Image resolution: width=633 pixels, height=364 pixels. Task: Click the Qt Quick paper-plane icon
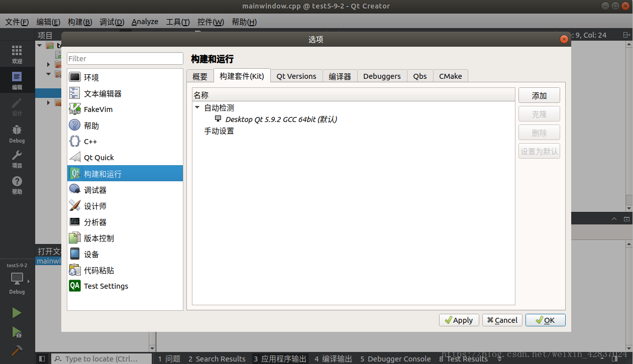75,157
